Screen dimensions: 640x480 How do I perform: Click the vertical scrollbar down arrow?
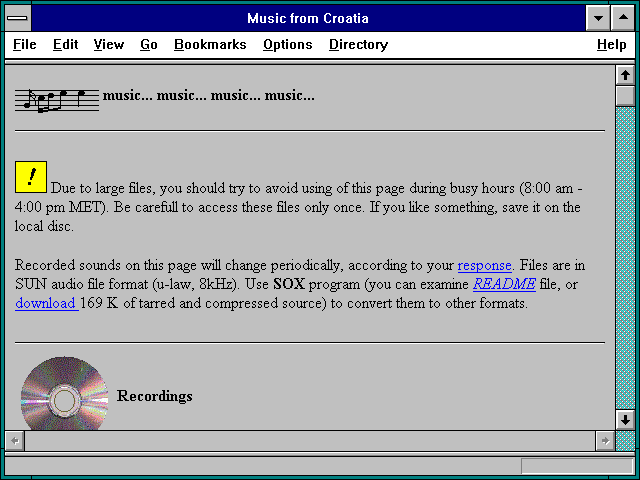coord(625,420)
